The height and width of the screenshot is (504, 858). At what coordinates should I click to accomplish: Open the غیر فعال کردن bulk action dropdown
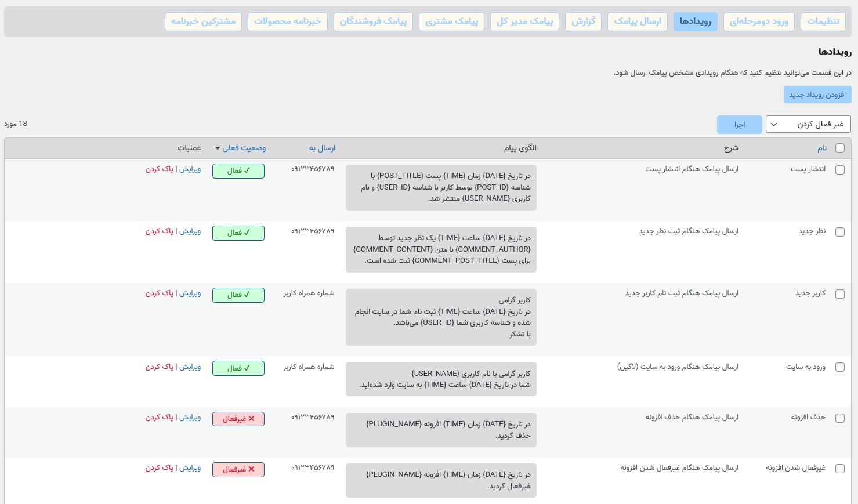click(809, 124)
